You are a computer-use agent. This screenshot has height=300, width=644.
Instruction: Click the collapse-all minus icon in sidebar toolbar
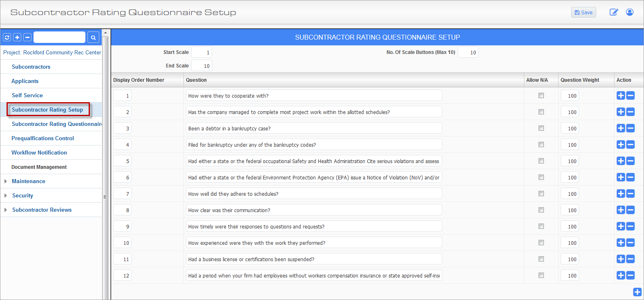27,37
